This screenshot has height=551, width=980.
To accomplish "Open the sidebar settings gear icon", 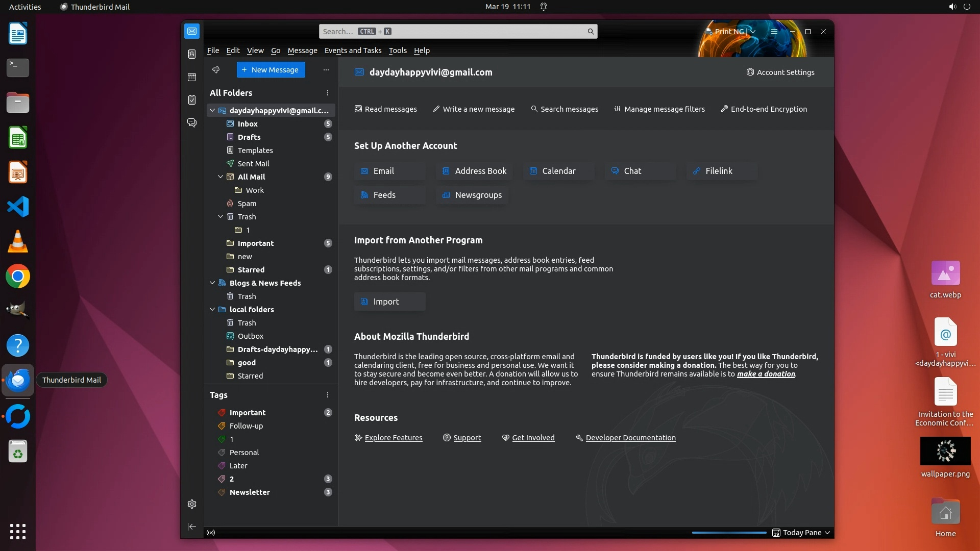I will pyautogui.click(x=192, y=504).
